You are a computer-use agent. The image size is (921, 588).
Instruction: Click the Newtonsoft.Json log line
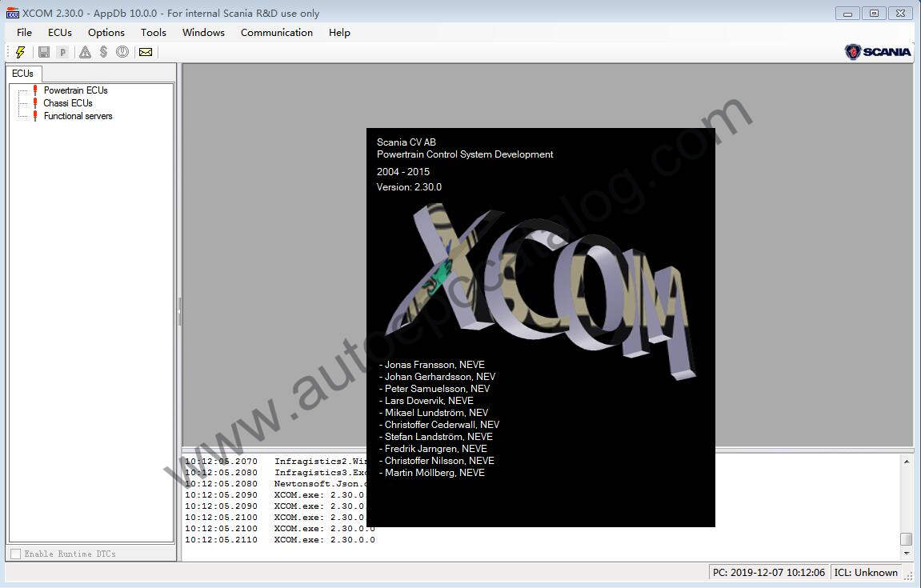click(x=275, y=484)
